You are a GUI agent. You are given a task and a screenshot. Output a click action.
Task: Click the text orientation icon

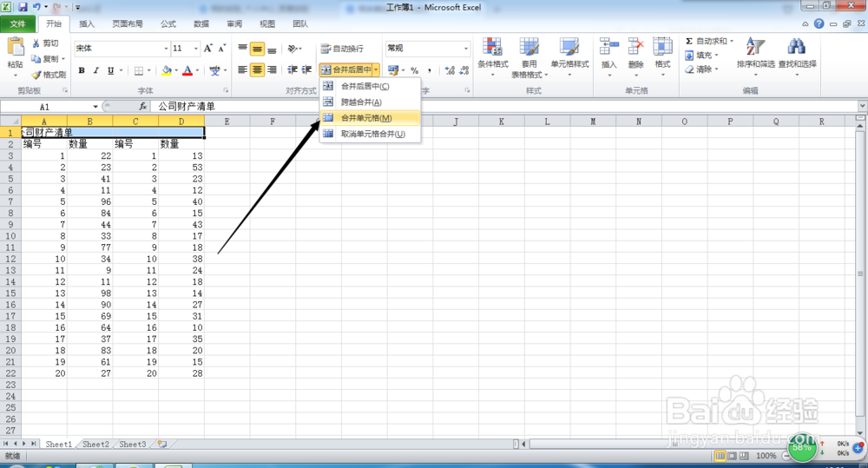click(293, 49)
